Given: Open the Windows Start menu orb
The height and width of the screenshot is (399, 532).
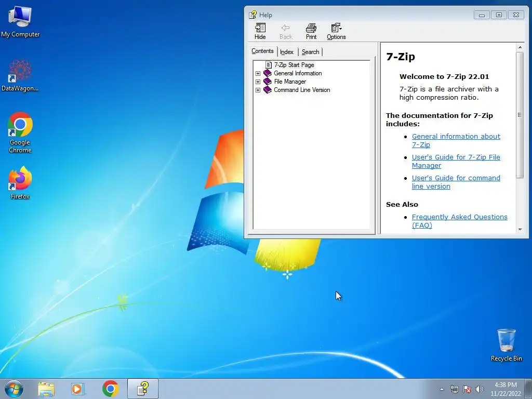Looking at the screenshot, I should coord(14,389).
